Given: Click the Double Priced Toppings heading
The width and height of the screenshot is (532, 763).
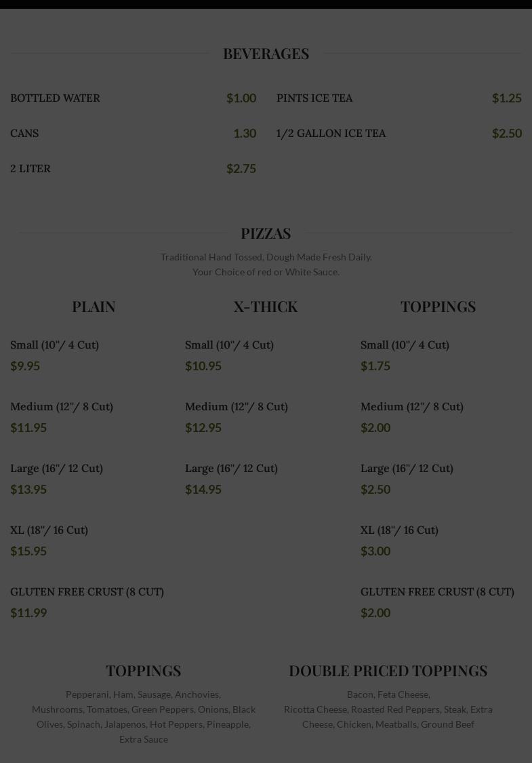Looking at the screenshot, I should 388,670.
